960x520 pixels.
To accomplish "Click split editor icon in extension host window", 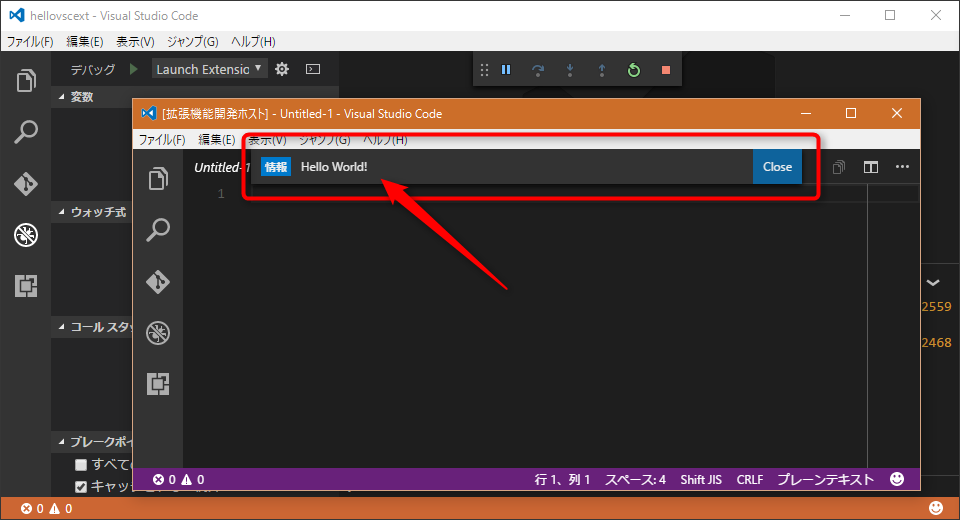I will (871, 167).
